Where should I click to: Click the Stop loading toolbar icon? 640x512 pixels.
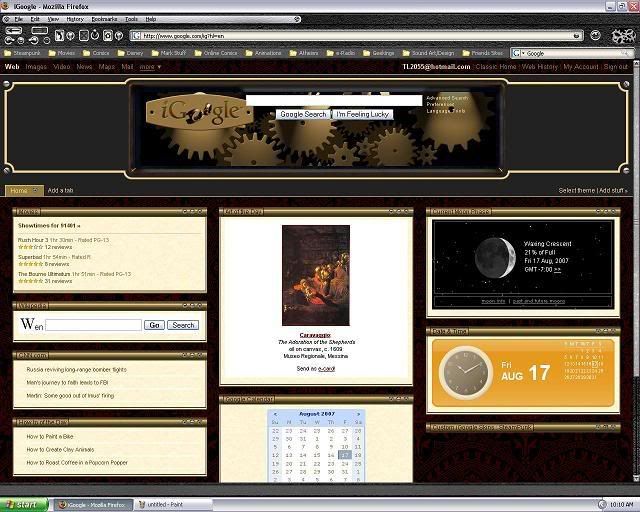[x=83, y=36]
